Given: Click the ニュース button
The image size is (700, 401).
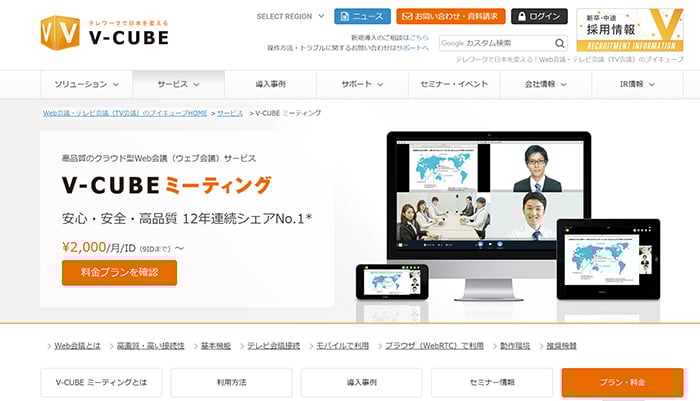Looking at the screenshot, I should click(362, 17).
